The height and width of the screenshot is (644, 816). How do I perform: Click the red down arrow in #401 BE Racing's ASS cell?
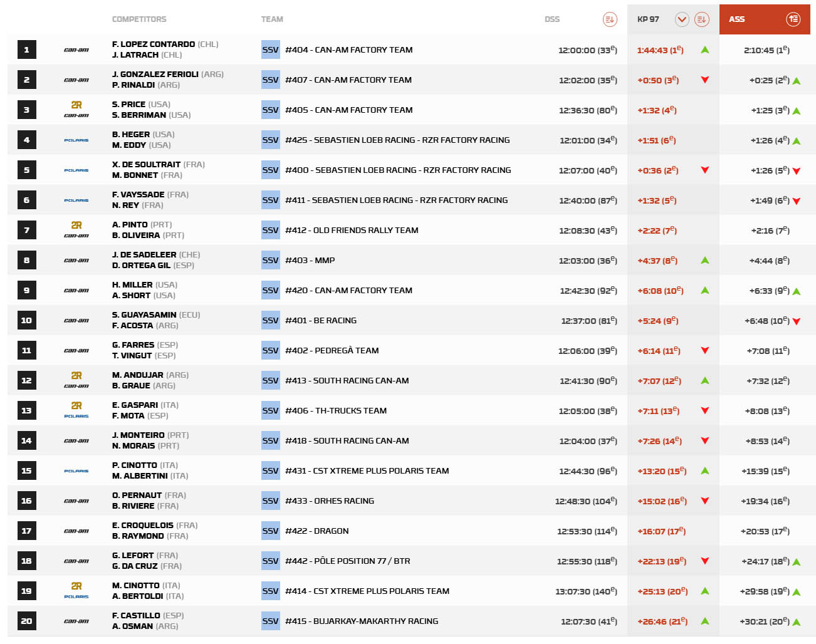797,321
